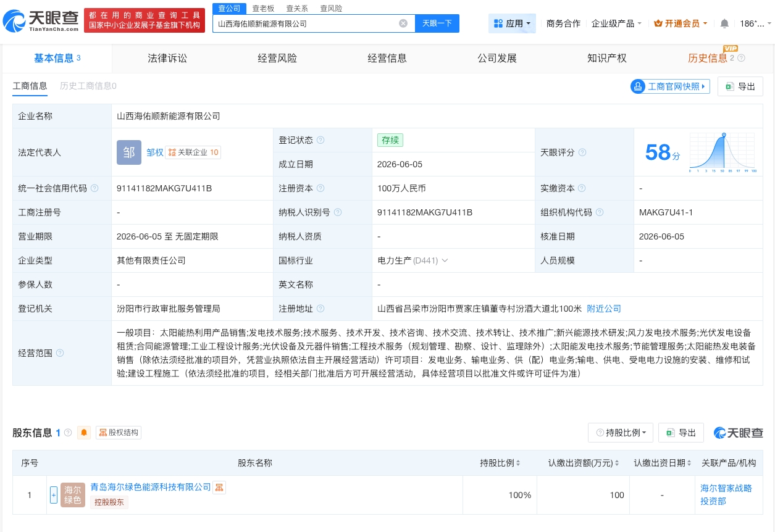The width and height of the screenshot is (775, 532).
Task: Click the help icon beside 统一社会信用代码
Action: [x=94, y=188]
